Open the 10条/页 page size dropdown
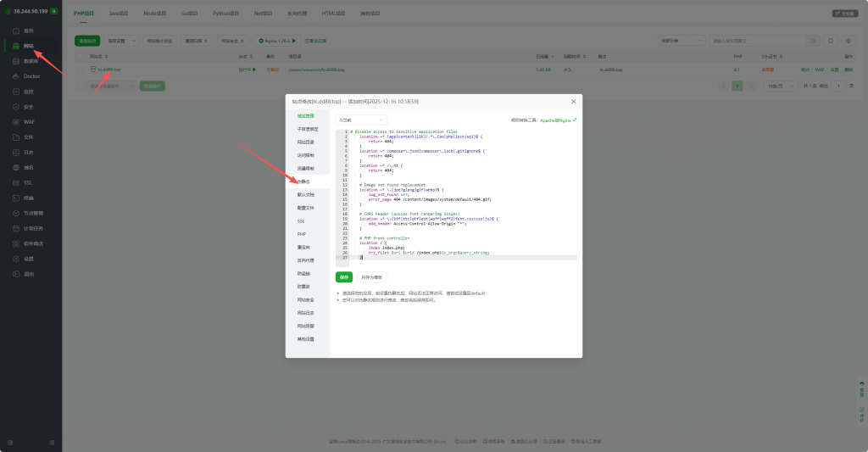 point(781,86)
